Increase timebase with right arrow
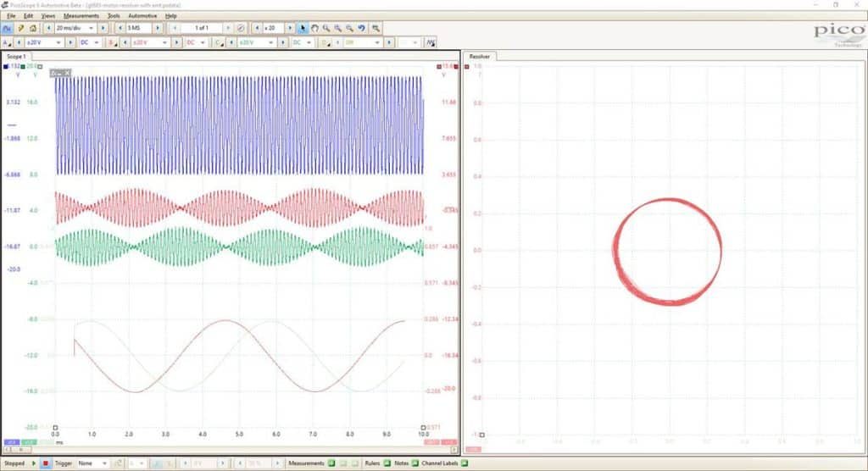868x471 pixels. click(x=103, y=28)
